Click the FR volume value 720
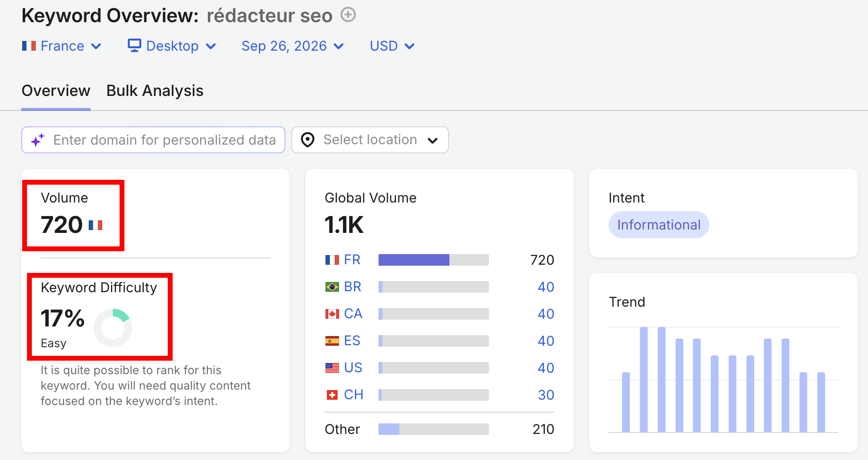This screenshot has height=460, width=868. [542, 260]
